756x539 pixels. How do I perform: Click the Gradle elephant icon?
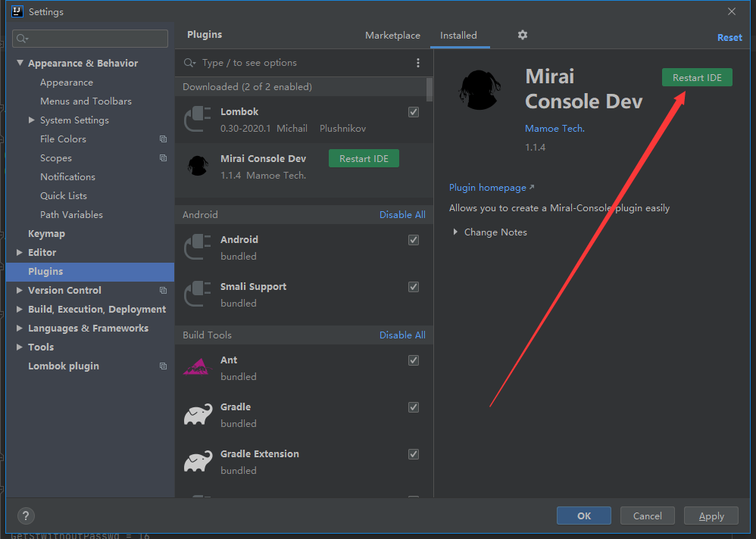point(198,414)
